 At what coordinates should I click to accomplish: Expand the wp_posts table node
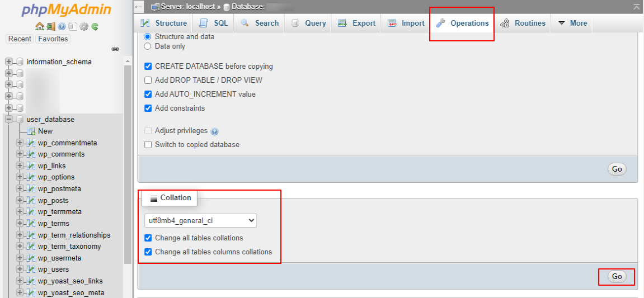[20, 201]
